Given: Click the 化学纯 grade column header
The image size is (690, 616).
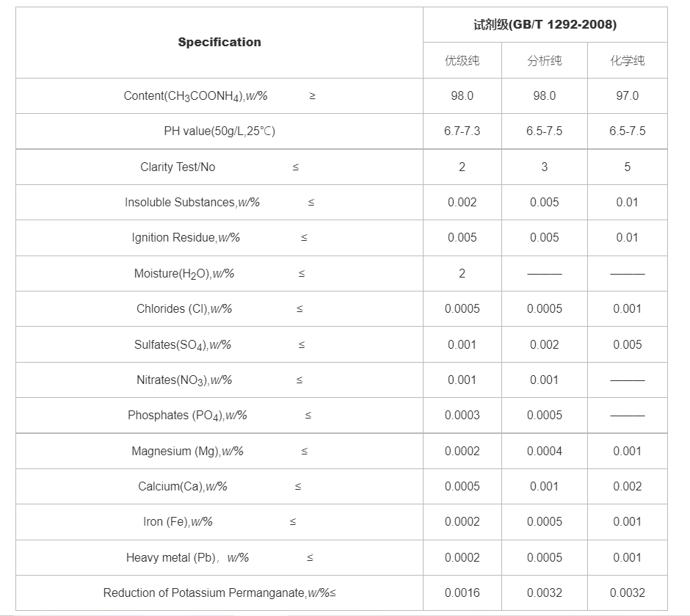Looking at the screenshot, I should click(x=627, y=60).
